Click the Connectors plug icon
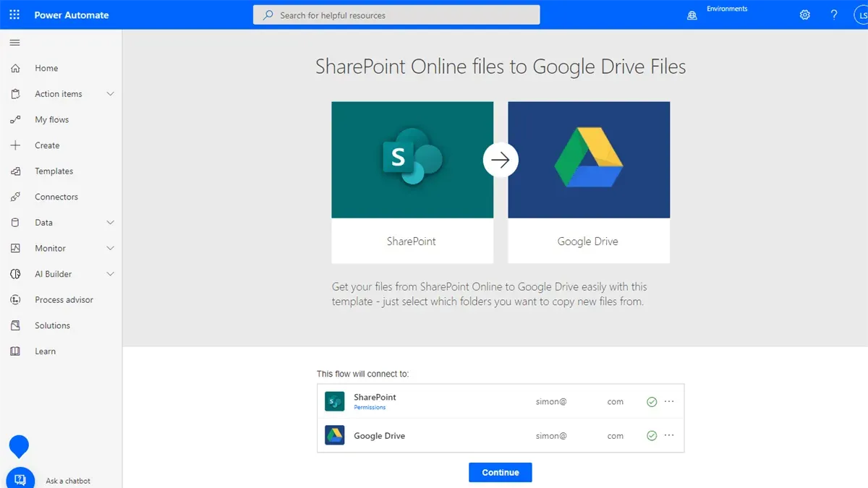 click(x=16, y=197)
